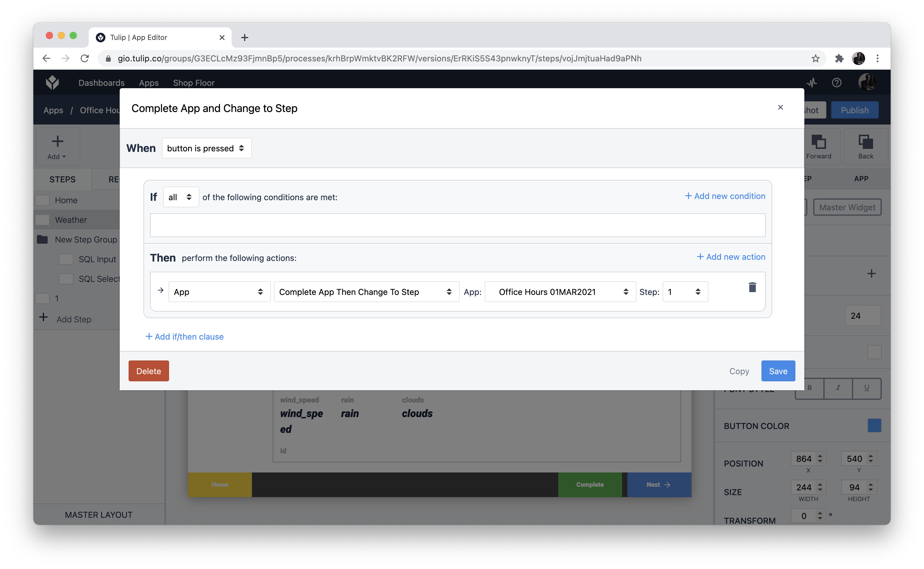Open the Complete App Then Change To Step dropdown
Screen dimensions: 924x569
366,292
